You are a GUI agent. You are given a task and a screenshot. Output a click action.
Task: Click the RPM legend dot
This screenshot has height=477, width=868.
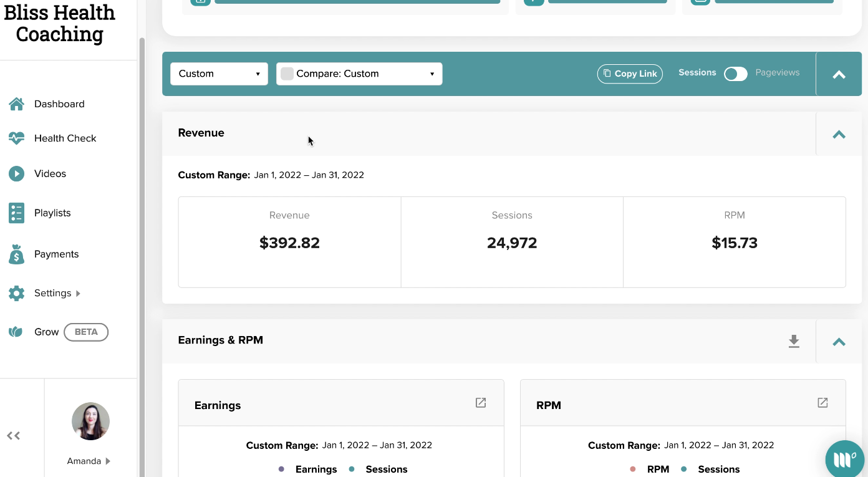pyautogui.click(x=633, y=469)
